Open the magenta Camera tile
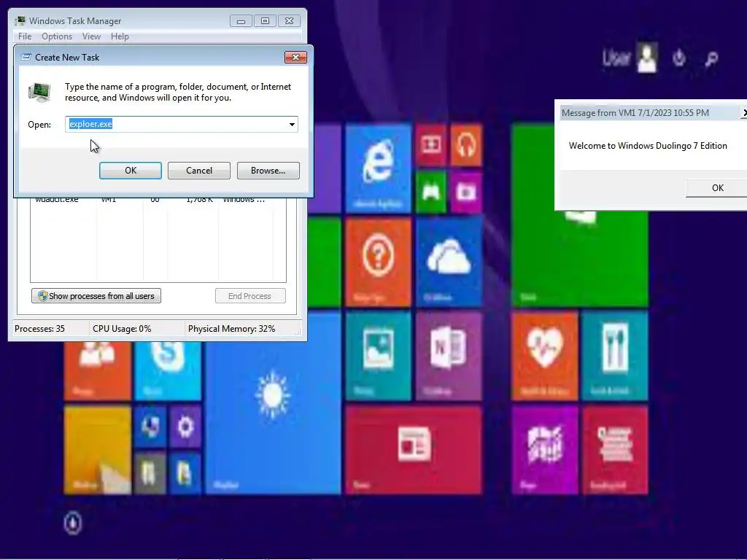Viewport: 747px width, 560px height. point(466,192)
